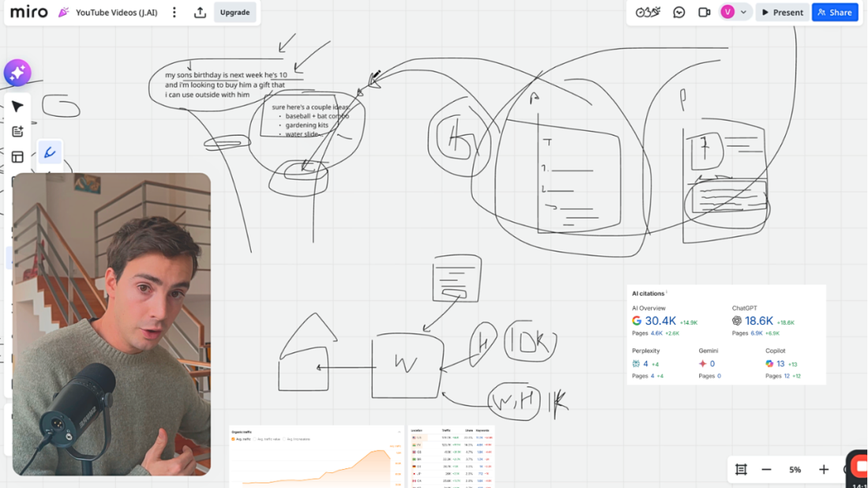Viewport: 868px width, 488px height.
Task: Open the 5% zoom level menu
Action: tap(795, 469)
